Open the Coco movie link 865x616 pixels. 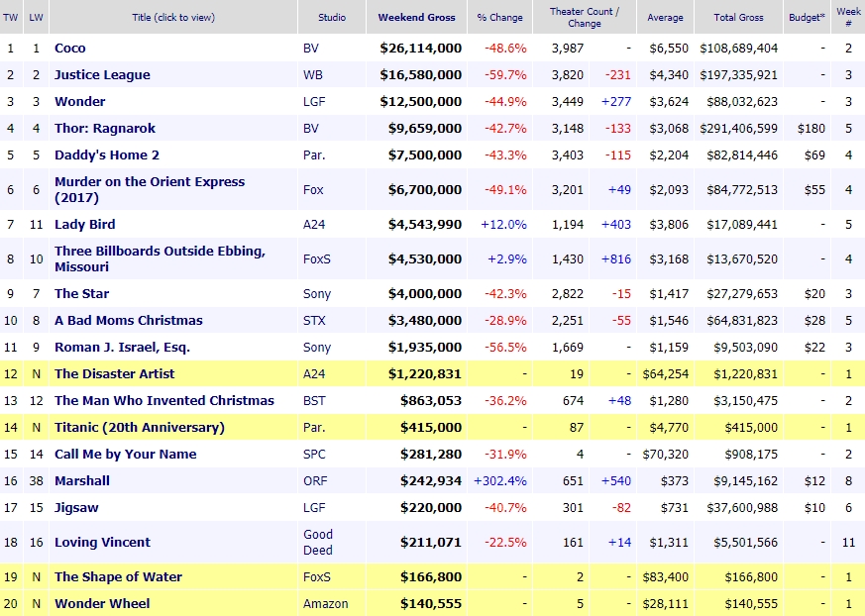point(70,48)
